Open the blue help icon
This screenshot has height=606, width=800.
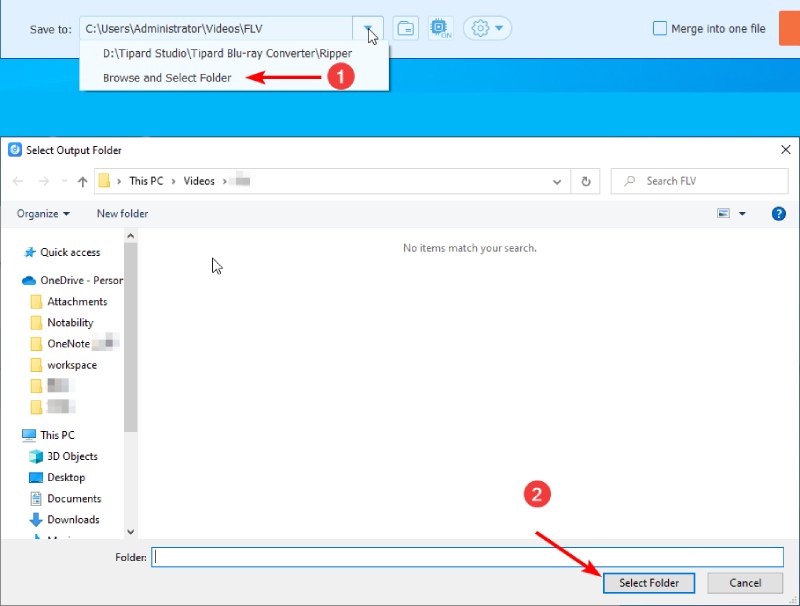[x=779, y=214]
